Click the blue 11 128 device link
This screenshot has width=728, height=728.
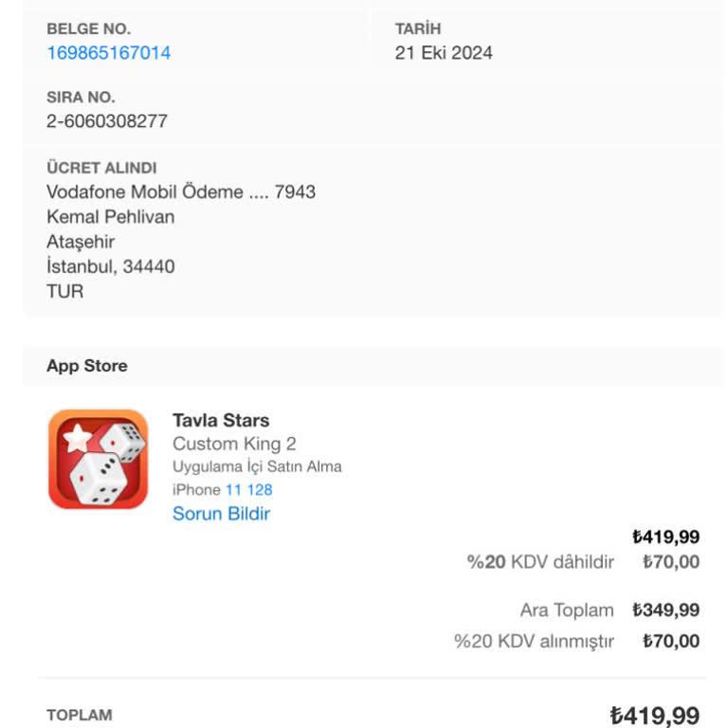coord(248,490)
